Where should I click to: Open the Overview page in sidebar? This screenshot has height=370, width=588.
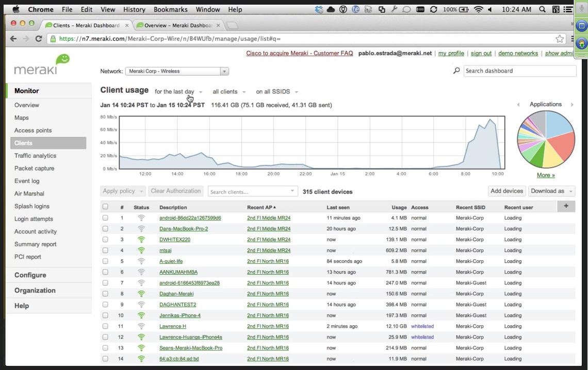coord(27,105)
